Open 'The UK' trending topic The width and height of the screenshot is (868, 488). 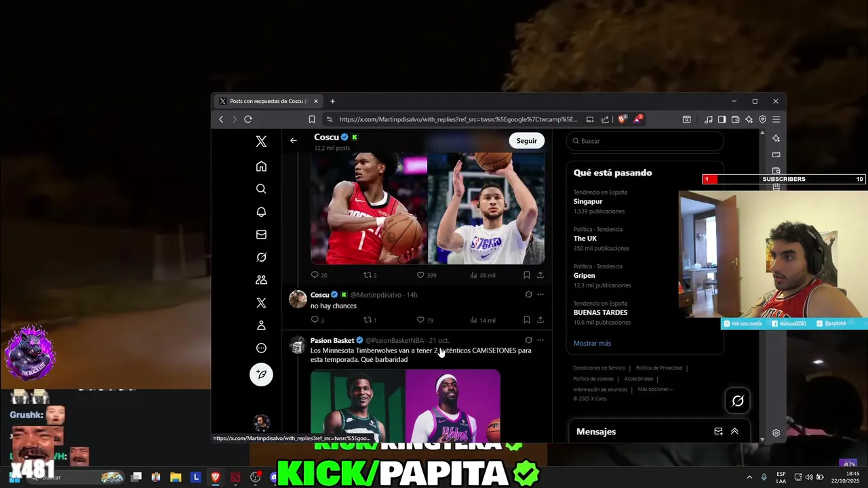point(585,239)
